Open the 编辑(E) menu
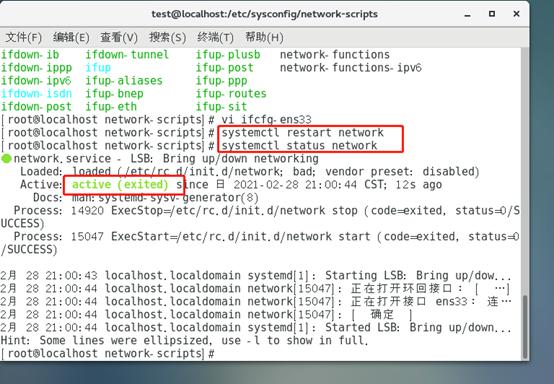This screenshot has width=554, height=384. coord(71,37)
